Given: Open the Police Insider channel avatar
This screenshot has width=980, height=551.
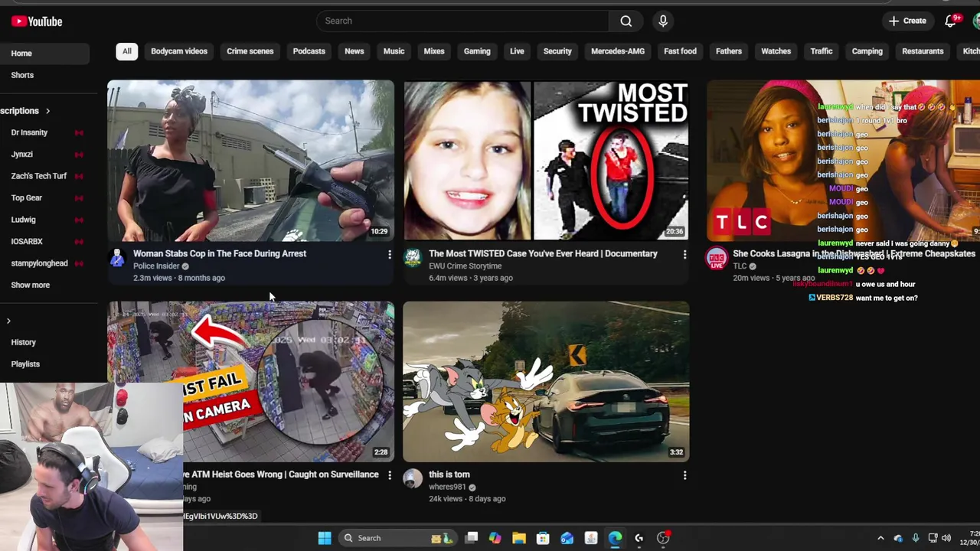Looking at the screenshot, I should [116, 258].
